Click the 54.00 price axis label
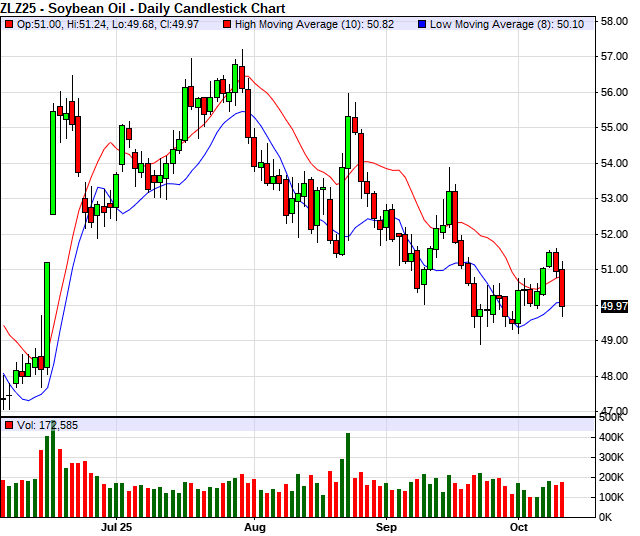640x536 pixels. point(614,163)
